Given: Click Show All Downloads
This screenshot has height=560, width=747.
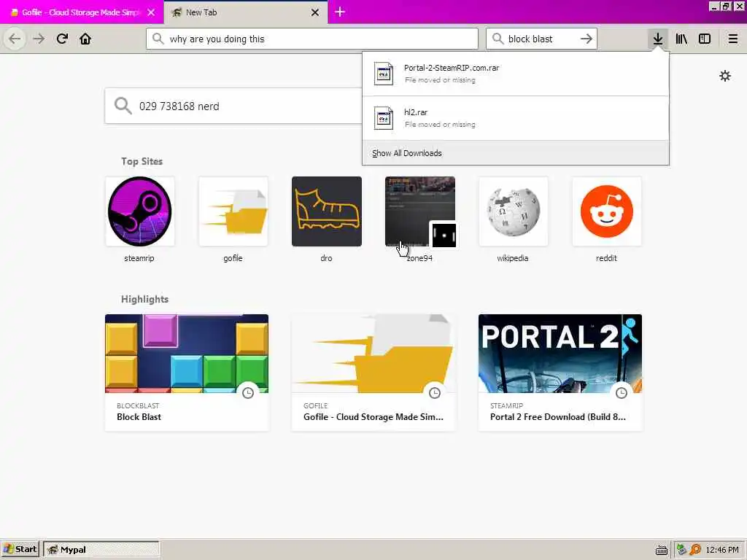Looking at the screenshot, I should click(407, 153).
